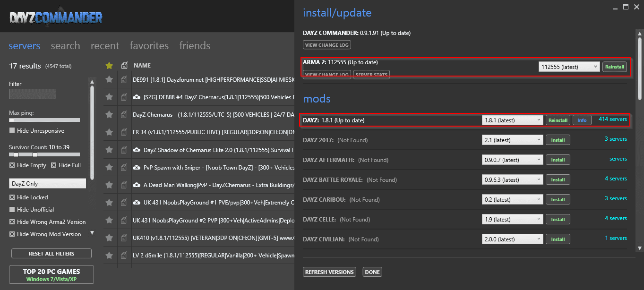Screen dimensions: 644x290
Task: Toggle Hide Unresponsive checkbox
Action: (12, 131)
